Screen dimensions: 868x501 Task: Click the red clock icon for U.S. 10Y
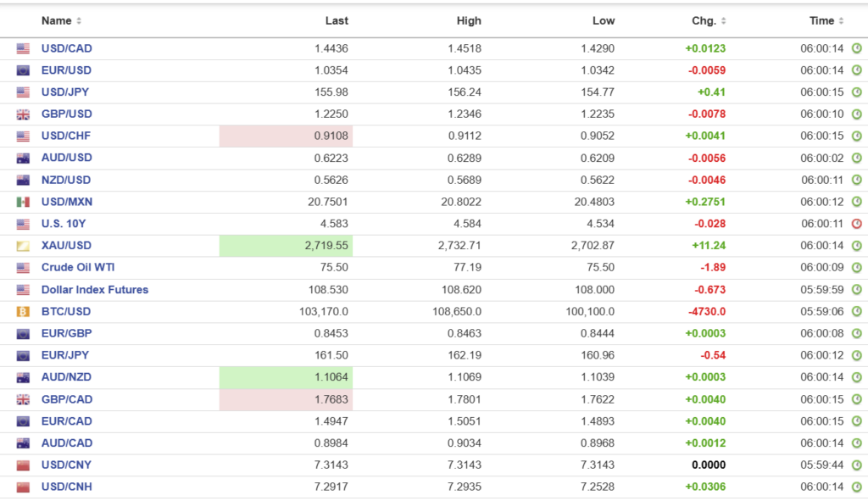(x=856, y=224)
